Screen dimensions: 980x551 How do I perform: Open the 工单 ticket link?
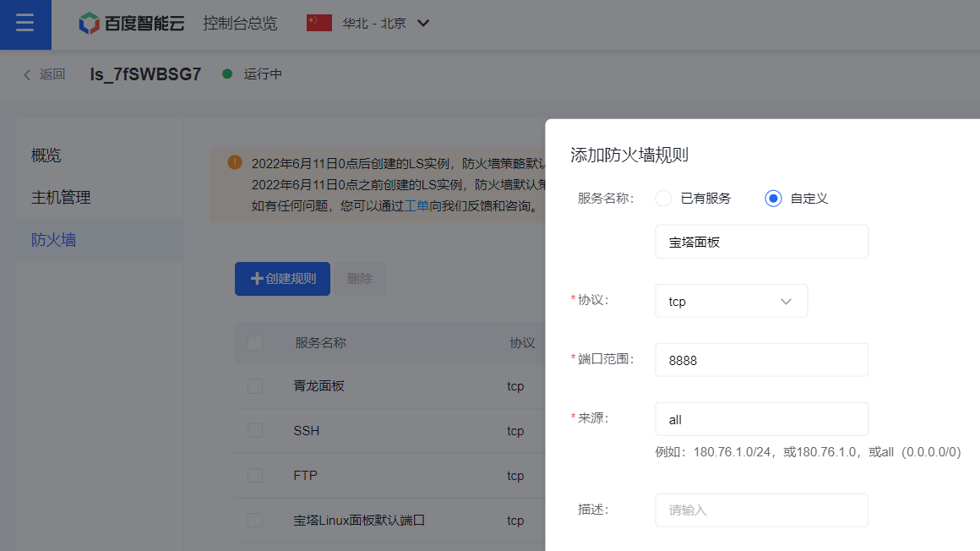[416, 205]
